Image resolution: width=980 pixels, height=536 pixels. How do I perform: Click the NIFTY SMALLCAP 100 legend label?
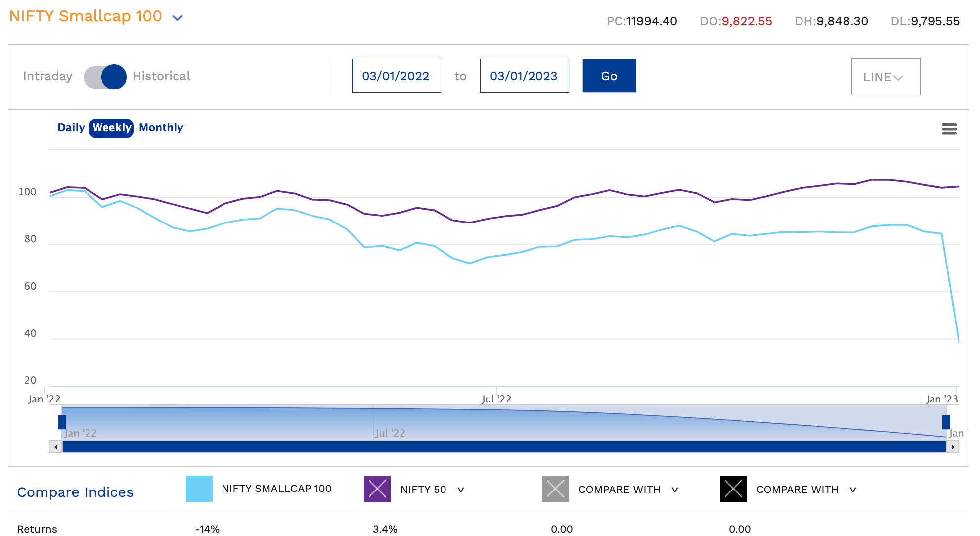tap(276, 489)
